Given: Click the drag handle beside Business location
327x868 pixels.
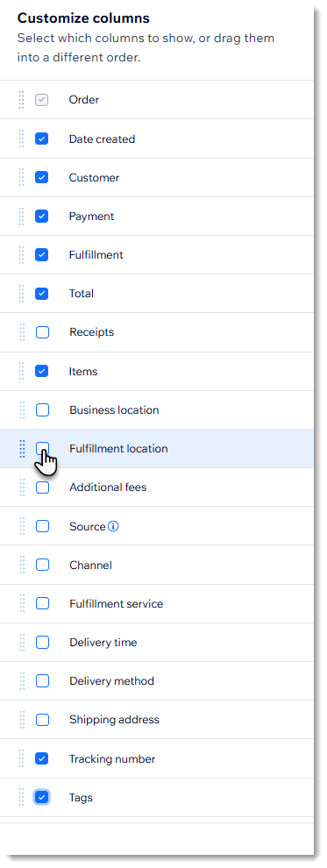Looking at the screenshot, I should point(22,409).
